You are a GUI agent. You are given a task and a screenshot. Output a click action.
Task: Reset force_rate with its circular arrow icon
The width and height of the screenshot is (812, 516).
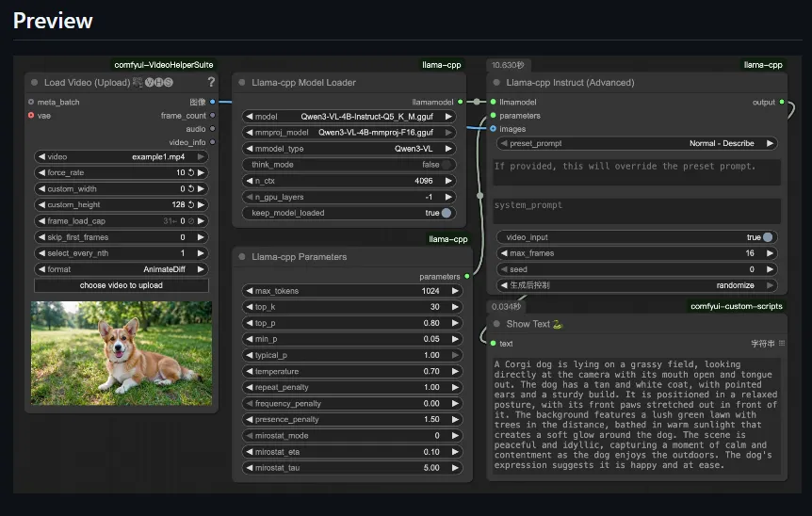pyautogui.click(x=191, y=172)
